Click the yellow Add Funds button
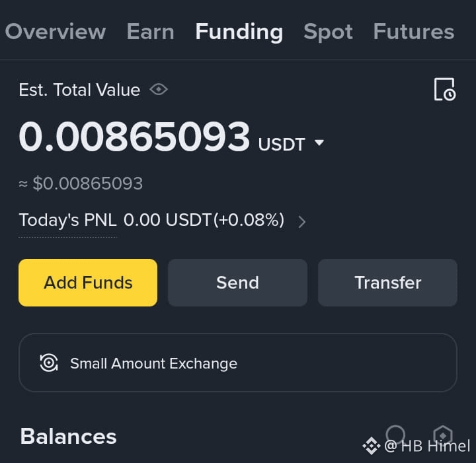Image resolution: width=476 pixels, height=463 pixels. pyautogui.click(x=88, y=283)
